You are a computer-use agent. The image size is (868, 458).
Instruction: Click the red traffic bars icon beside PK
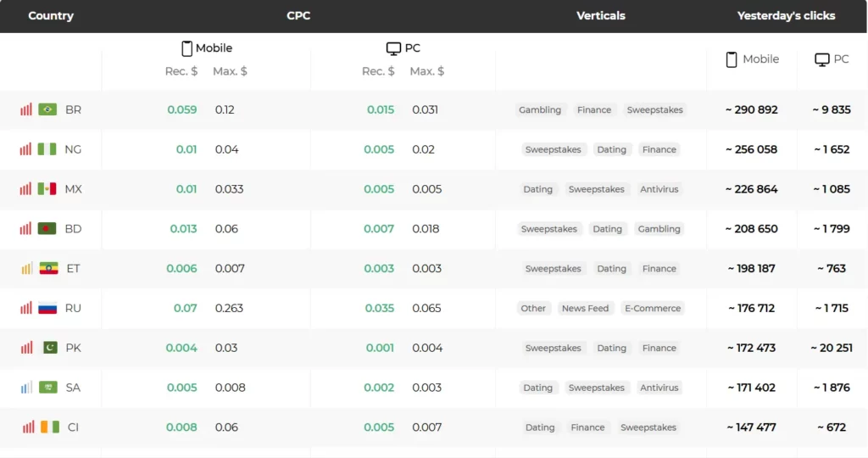point(26,347)
